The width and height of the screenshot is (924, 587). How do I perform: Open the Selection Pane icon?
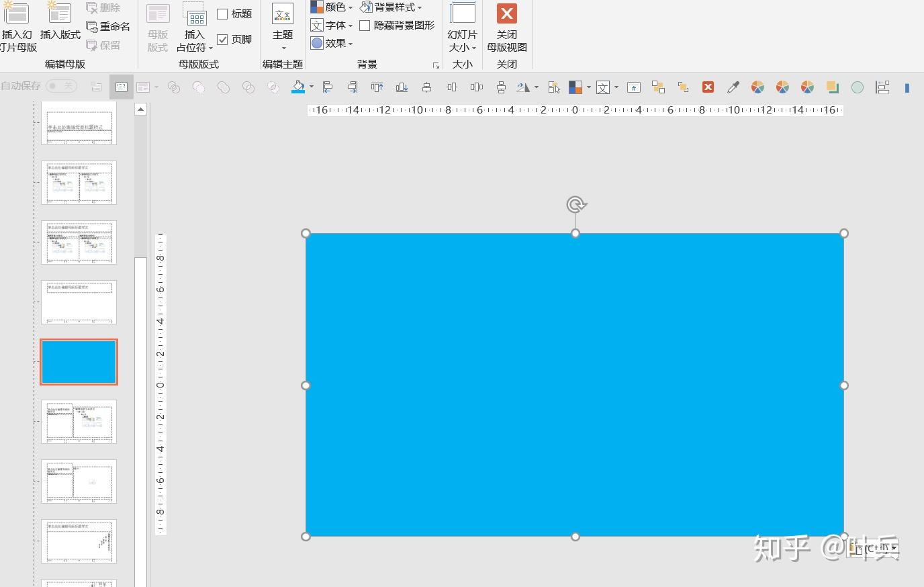point(554,87)
